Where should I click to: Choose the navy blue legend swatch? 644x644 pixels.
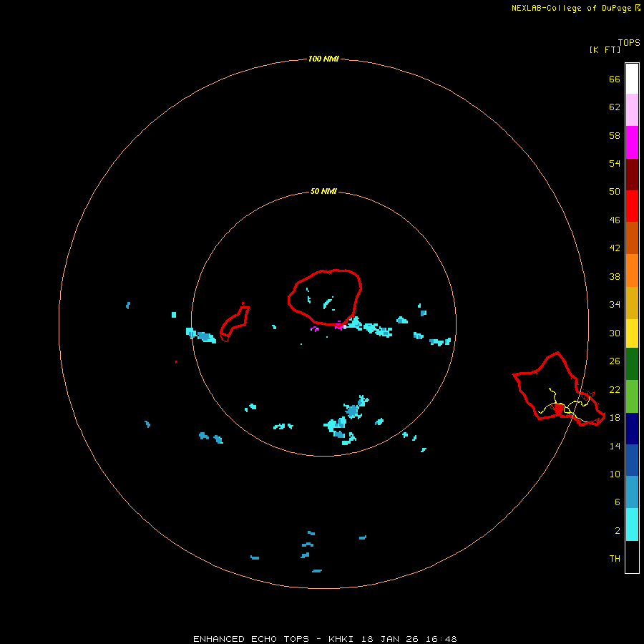632,429
